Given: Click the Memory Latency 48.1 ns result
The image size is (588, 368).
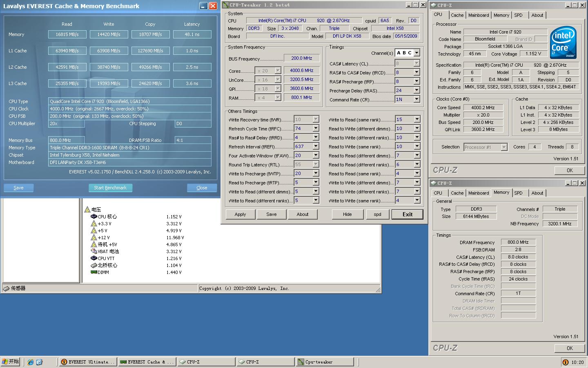Looking at the screenshot, I should coord(192,34).
